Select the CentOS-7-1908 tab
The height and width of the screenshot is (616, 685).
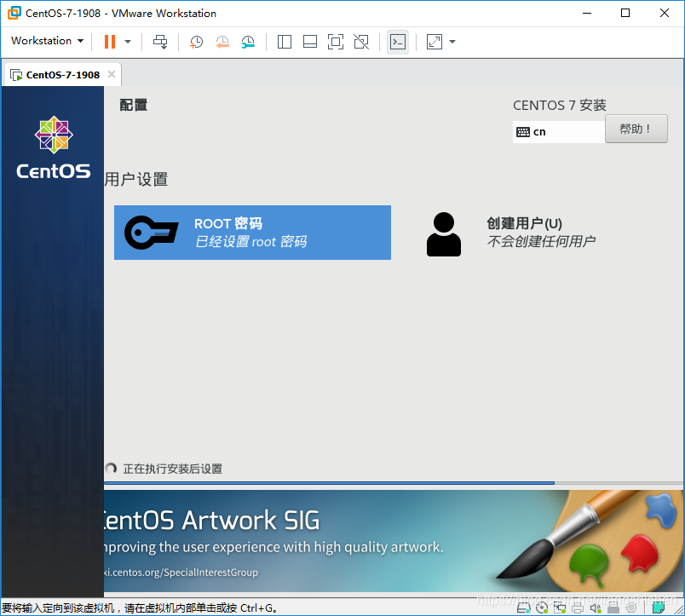point(60,74)
